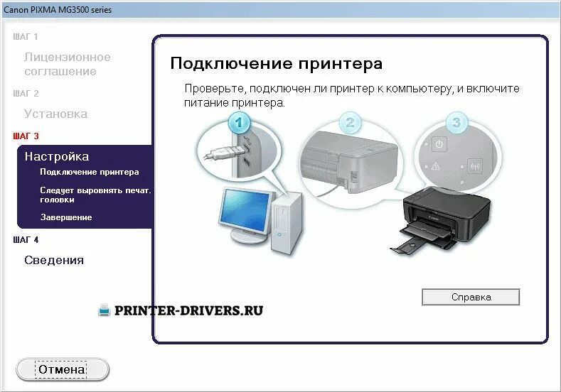Select the Лицензионное соглашение step

68,65
